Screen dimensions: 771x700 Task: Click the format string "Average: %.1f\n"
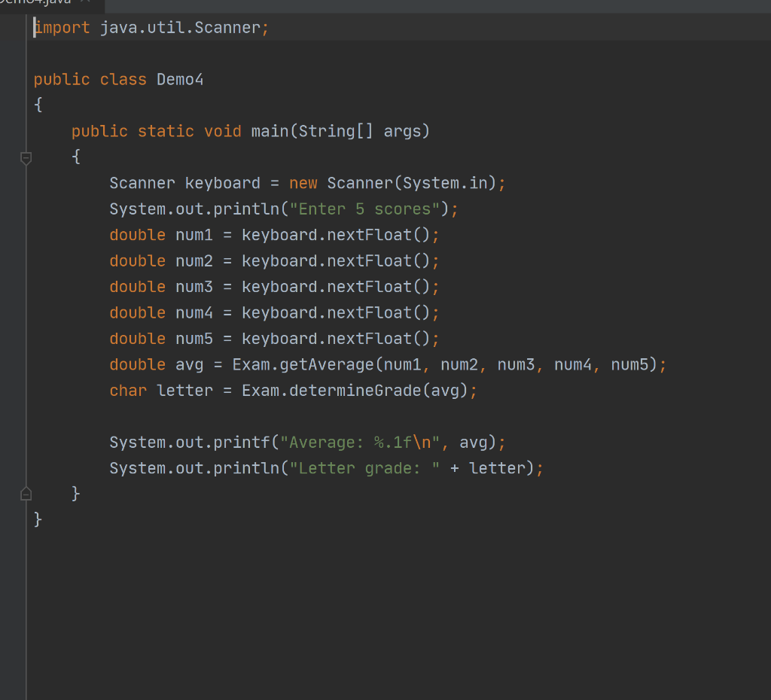tap(354, 442)
